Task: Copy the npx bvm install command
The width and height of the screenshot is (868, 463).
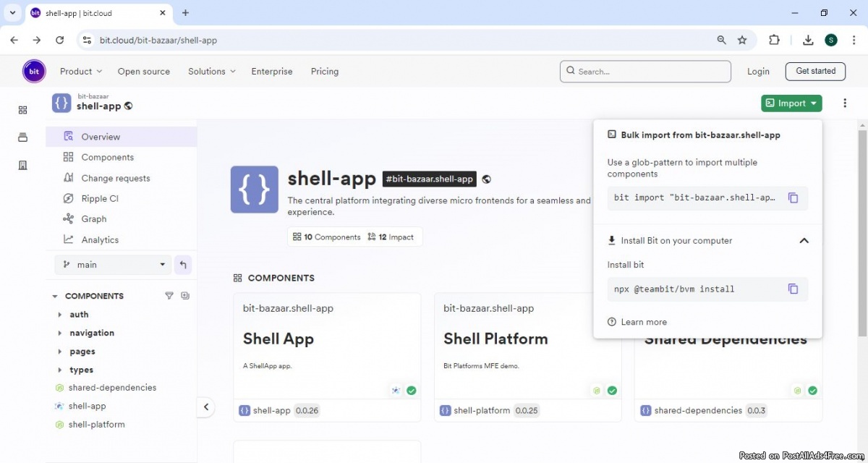Action: [x=793, y=289]
